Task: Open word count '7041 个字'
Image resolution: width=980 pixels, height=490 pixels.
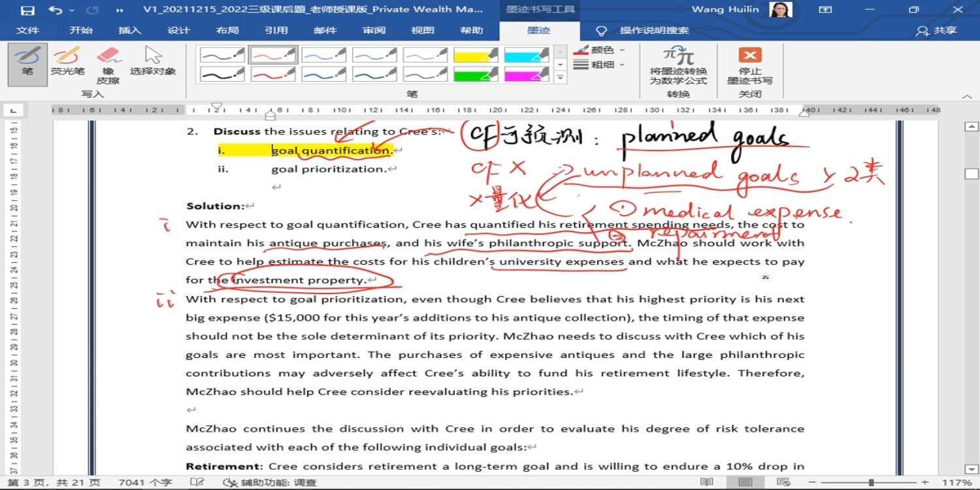Action: (145, 482)
